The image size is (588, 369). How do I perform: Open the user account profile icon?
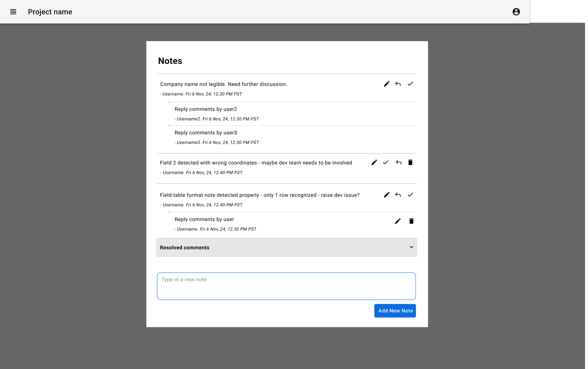click(516, 12)
